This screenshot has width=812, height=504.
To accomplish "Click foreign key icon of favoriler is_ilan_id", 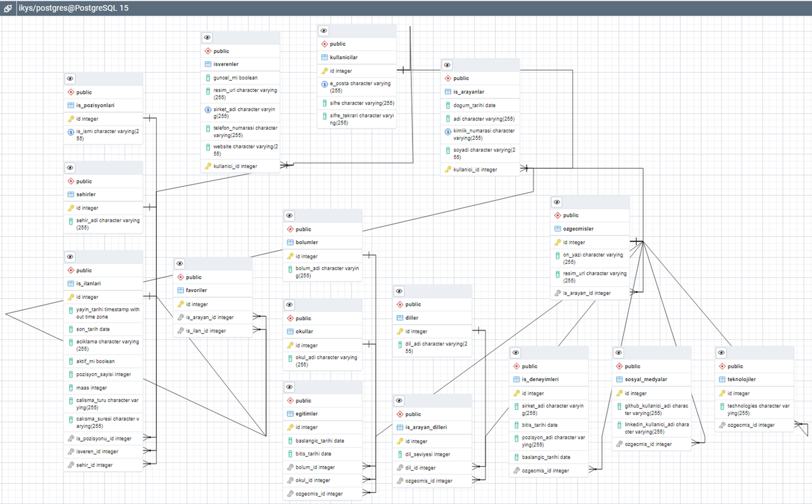I will [181, 331].
